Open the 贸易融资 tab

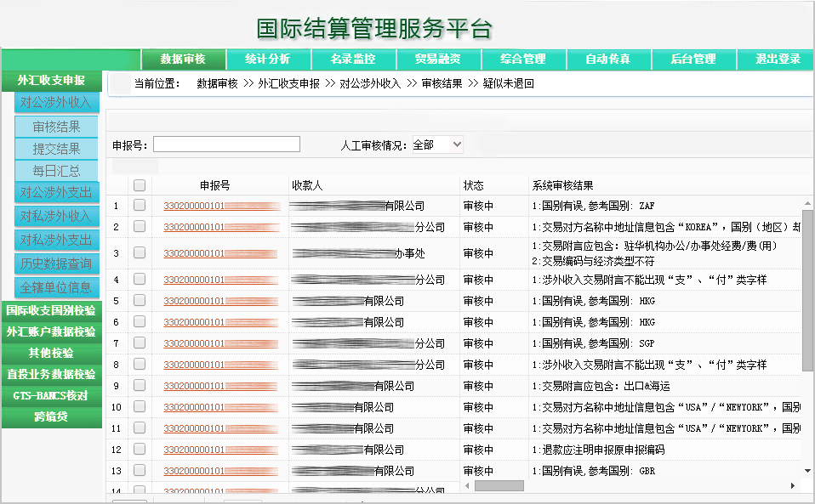pyautogui.click(x=438, y=59)
